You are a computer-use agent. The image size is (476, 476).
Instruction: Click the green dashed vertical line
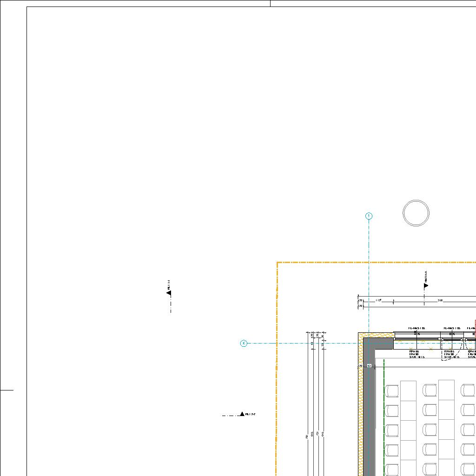coord(384,418)
